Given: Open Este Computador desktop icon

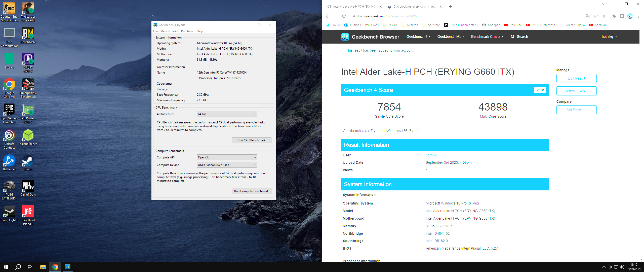Looking at the screenshot, I should (x=9, y=37).
